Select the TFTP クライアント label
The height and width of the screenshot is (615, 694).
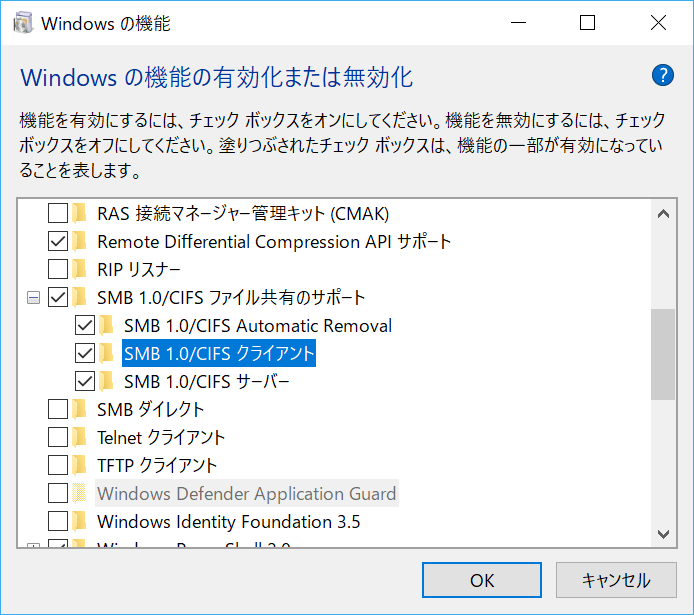click(x=157, y=465)
